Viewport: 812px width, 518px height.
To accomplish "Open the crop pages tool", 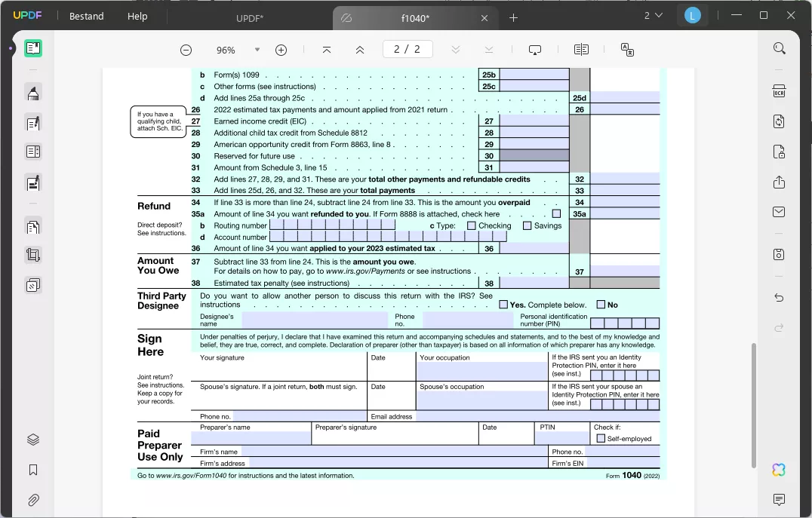I will 33,255.
